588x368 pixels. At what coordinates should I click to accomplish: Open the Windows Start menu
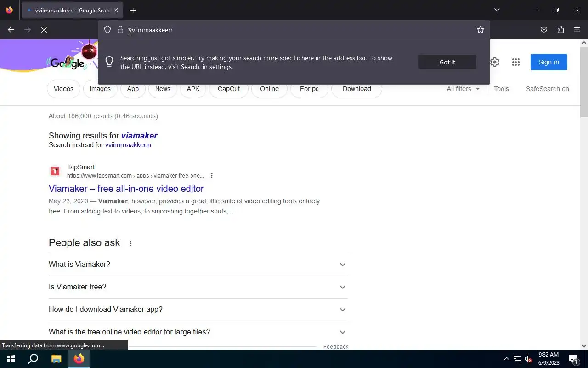[11, 359]
